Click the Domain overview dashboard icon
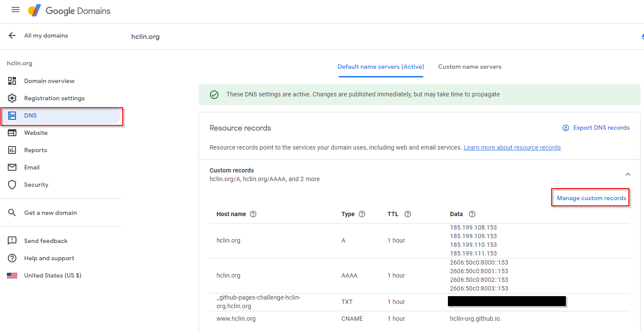The width and height of the screenshot is (644, 332). click(x=12, y=81)
